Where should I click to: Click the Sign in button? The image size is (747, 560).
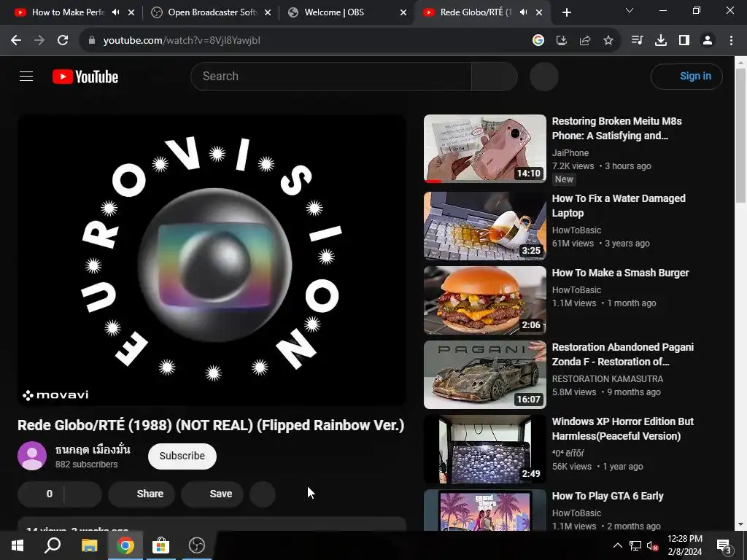tap(686, 76)
